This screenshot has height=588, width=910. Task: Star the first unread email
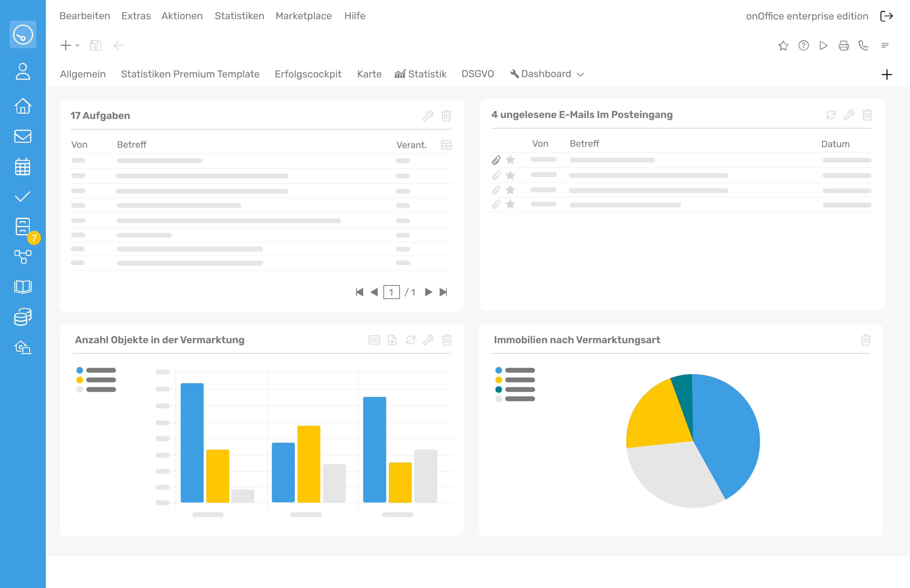click(x=510, y=160)
